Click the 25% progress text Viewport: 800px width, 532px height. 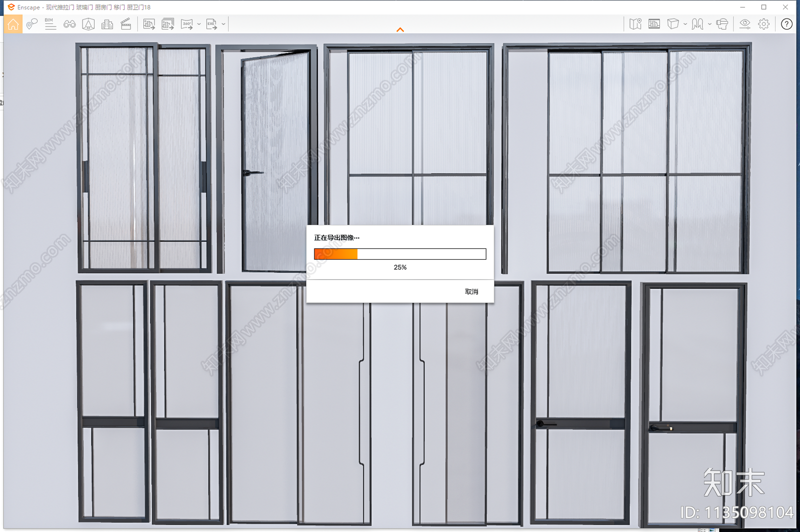pos(400,267)
